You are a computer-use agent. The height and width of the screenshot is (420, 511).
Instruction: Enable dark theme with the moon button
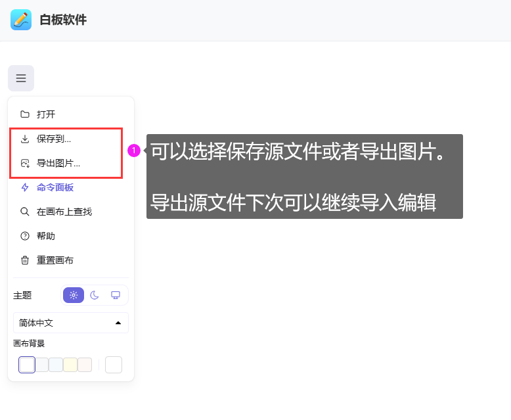coord(95,295)
